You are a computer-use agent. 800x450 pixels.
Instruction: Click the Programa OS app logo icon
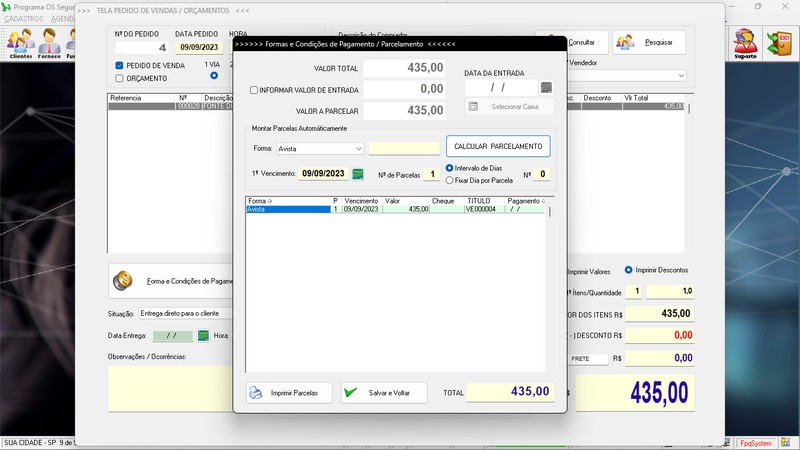coord(6,7)
